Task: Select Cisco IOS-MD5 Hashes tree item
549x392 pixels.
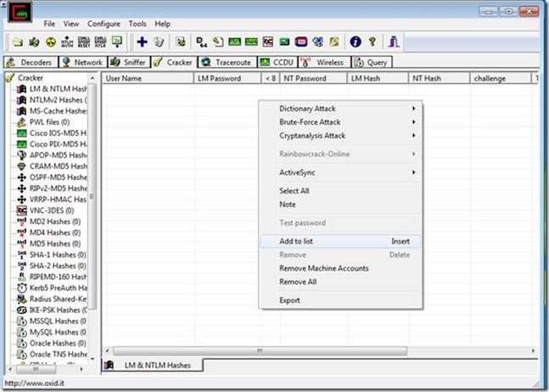Action: (x=52, y=133)
